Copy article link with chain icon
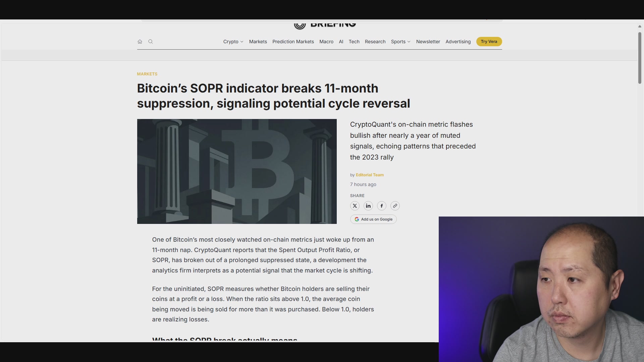The width and height of the screenshot is (644, 362). [x=395, y=206]
